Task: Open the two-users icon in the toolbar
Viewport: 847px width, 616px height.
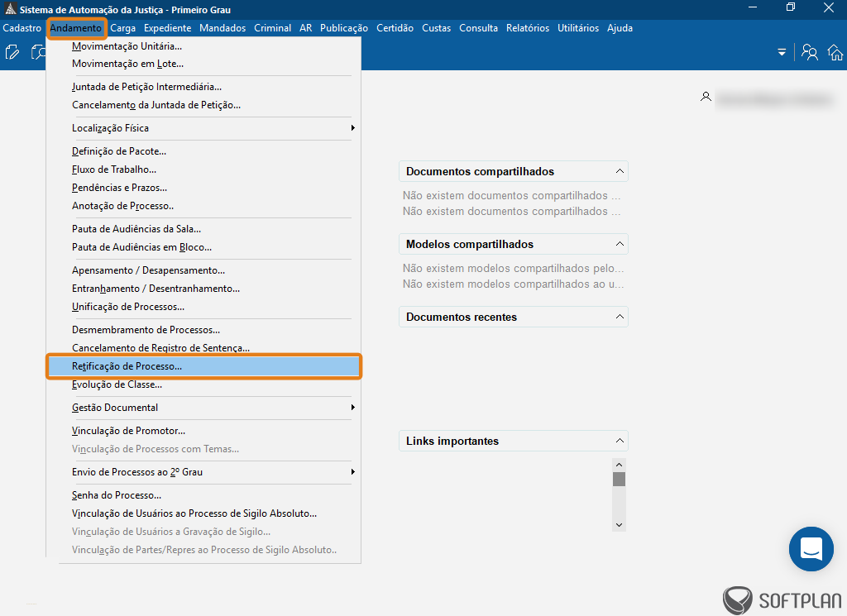Action: 809,52
